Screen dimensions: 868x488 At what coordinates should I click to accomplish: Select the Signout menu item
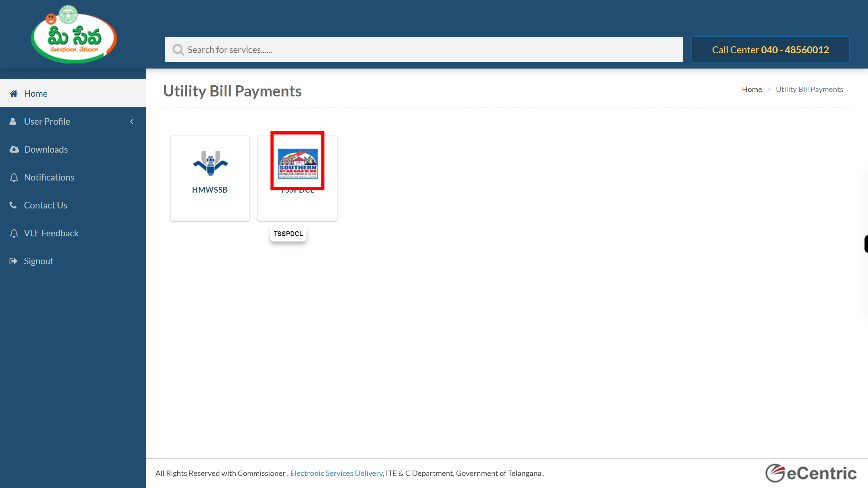[x=39, y=261]
